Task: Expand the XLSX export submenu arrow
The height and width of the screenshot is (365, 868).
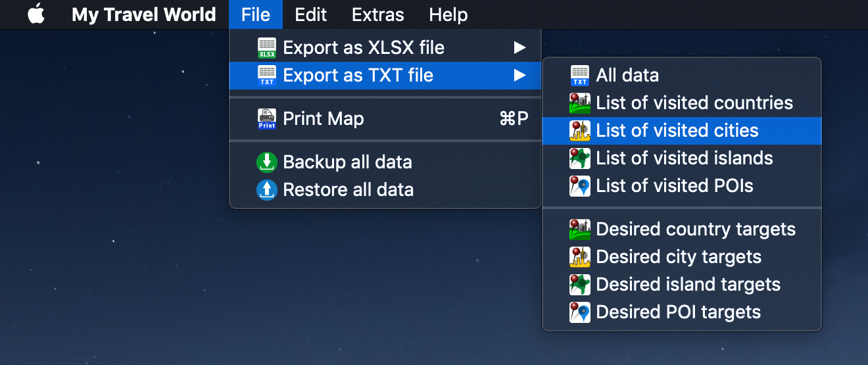Action: (520, 48)
